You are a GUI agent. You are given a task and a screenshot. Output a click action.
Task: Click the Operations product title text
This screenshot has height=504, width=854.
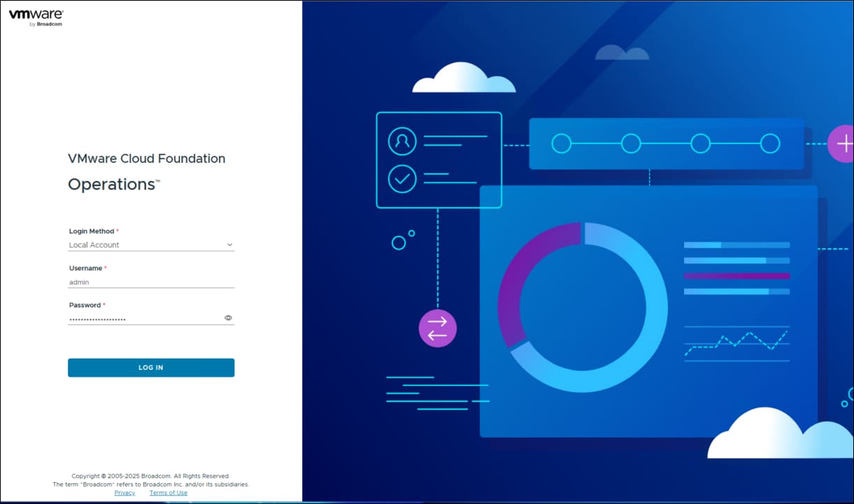114,185
